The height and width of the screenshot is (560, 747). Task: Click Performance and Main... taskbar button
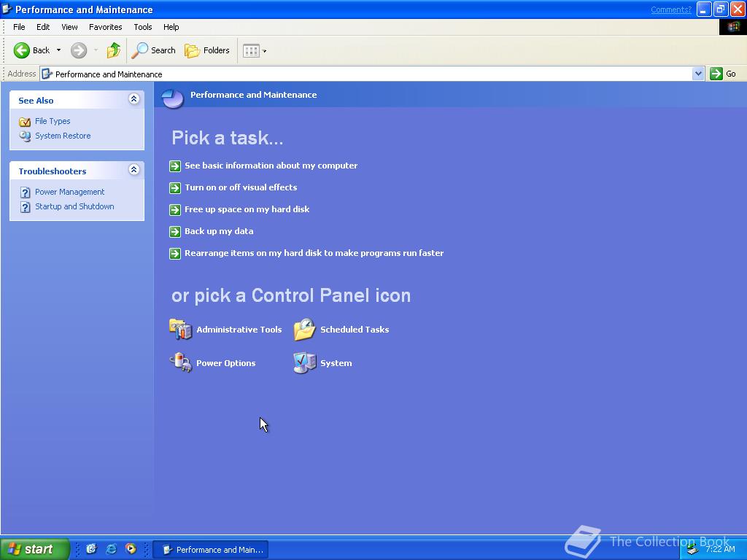click(x=212, y=550)
